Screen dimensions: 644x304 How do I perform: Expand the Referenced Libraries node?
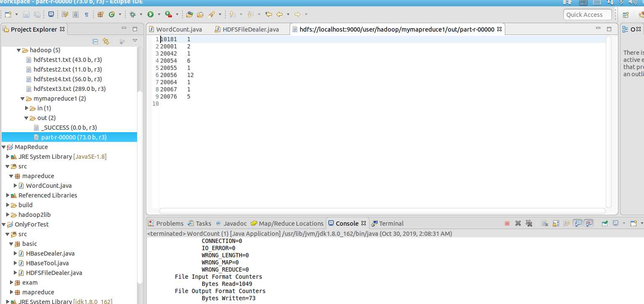tap(8, 195)
